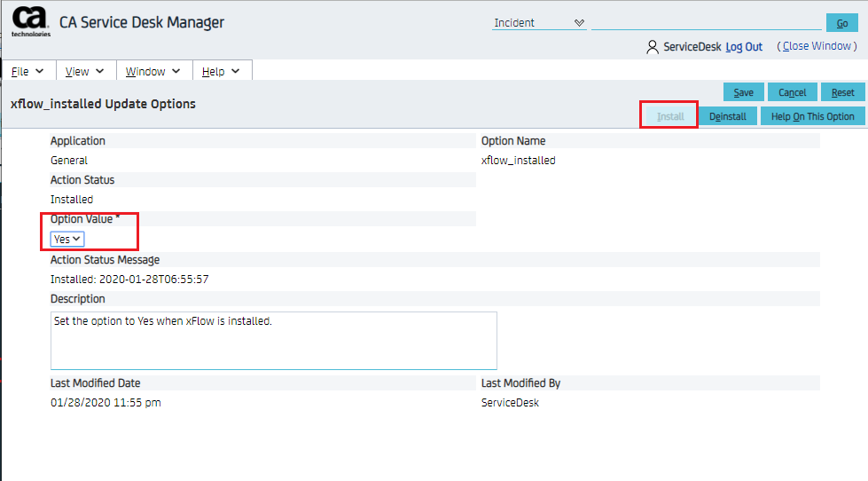Image resolution: width=868 pixels, height=481 pixels.
Task: Cancel the option update
Action: 792,92
